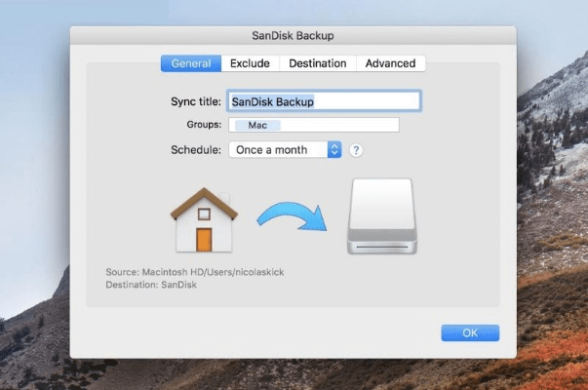
Task: Click the SanDisk Backup window title bar
Action: point(294,37)
